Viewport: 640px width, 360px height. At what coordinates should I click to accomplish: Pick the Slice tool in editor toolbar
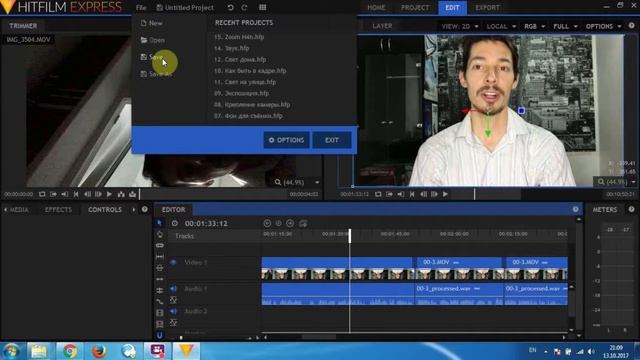pyautogui.click(x=160, y=245)
